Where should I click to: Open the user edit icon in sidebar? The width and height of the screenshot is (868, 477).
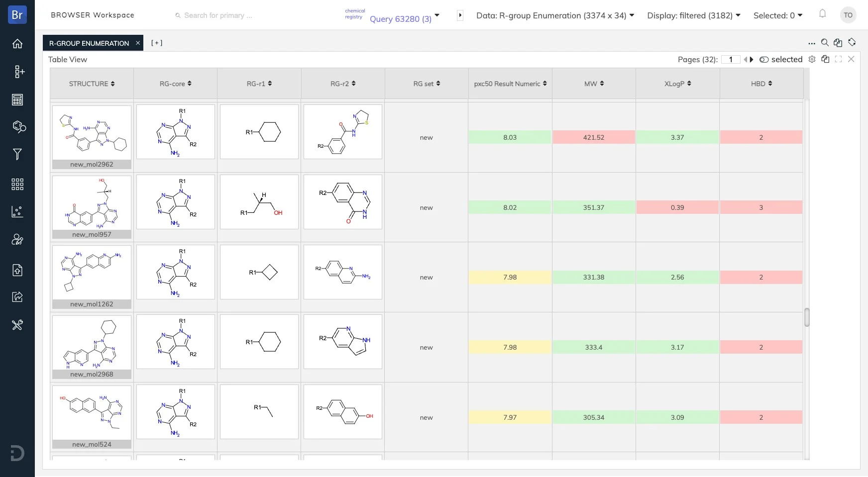(17, 240)
